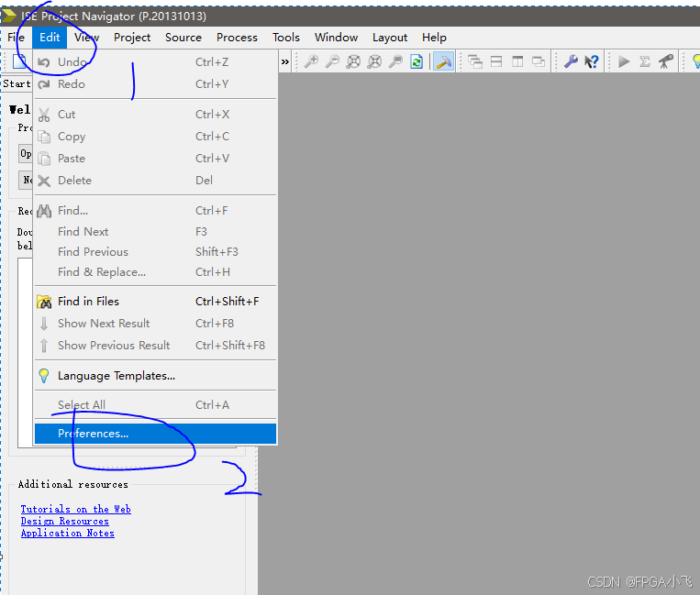Click Find Next menu entry
The image size is (700, 595).
tap(155, 231)
